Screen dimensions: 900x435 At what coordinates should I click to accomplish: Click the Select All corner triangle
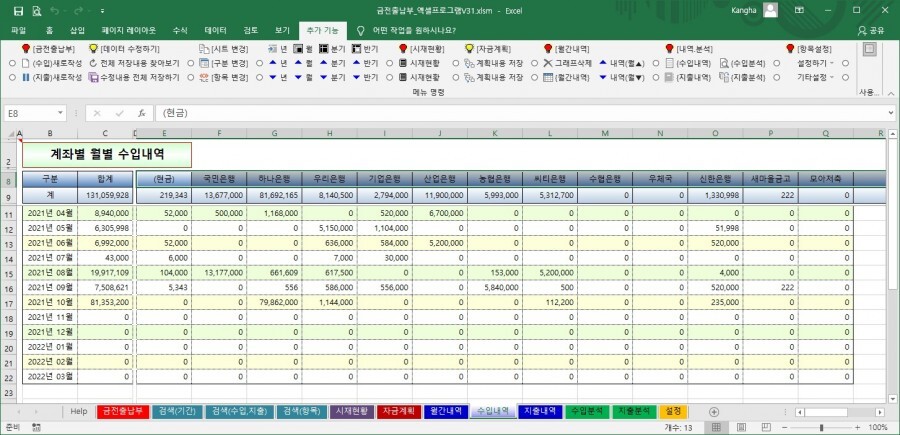pyautogui.click(x=12, y=135)
